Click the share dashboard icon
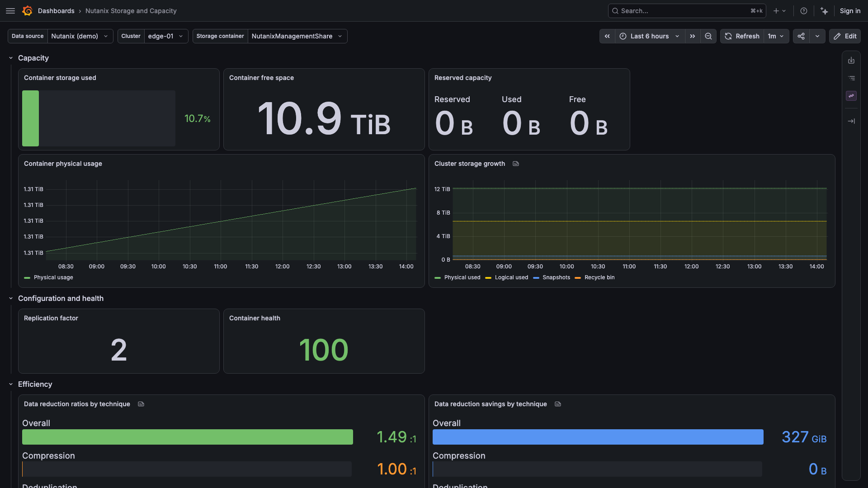Image resolution: width=868 pixels, height=488 pixels. tap(801, 36)
